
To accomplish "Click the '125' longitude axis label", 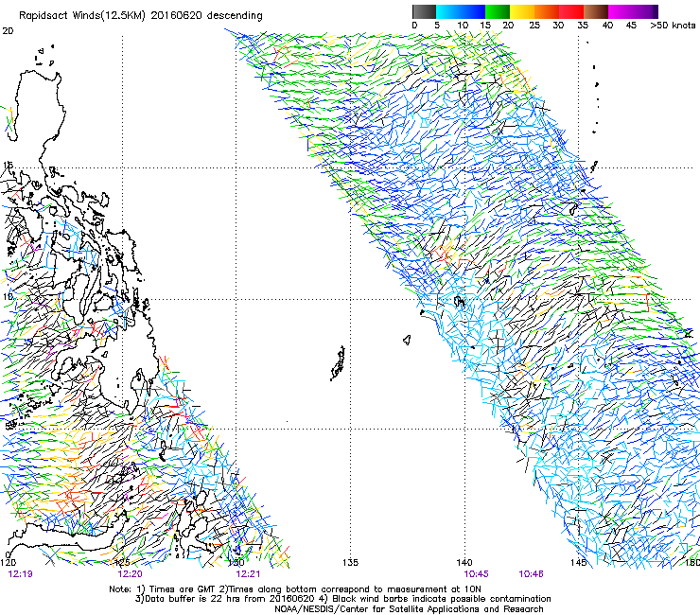I will (122, 562).
